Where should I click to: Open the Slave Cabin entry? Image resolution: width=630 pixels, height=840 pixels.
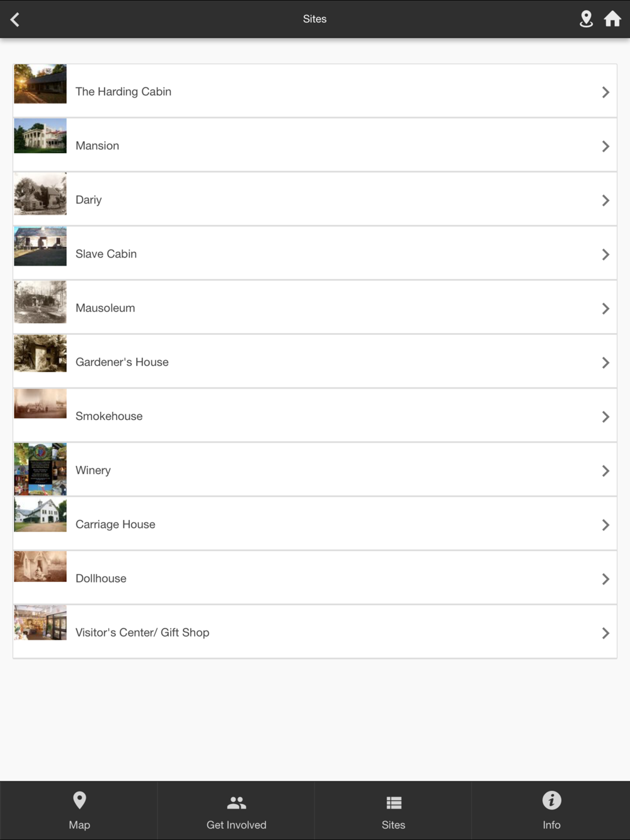(315, 253)
